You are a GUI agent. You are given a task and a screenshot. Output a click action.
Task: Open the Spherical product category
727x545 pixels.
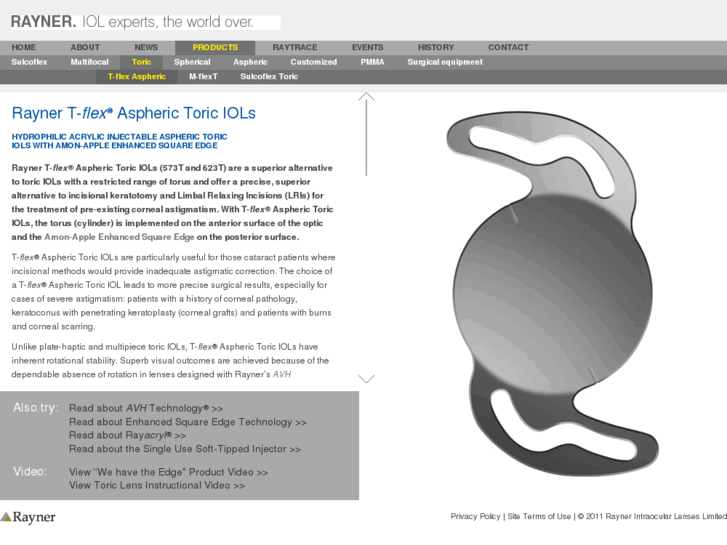click(x=192, y=62)
